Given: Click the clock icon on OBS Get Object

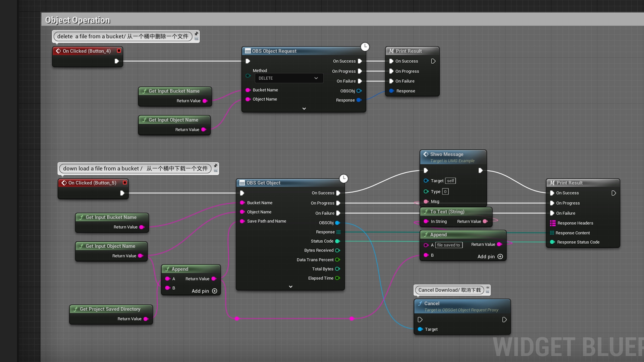Looking at the screenshot, I should click(344, 179).
